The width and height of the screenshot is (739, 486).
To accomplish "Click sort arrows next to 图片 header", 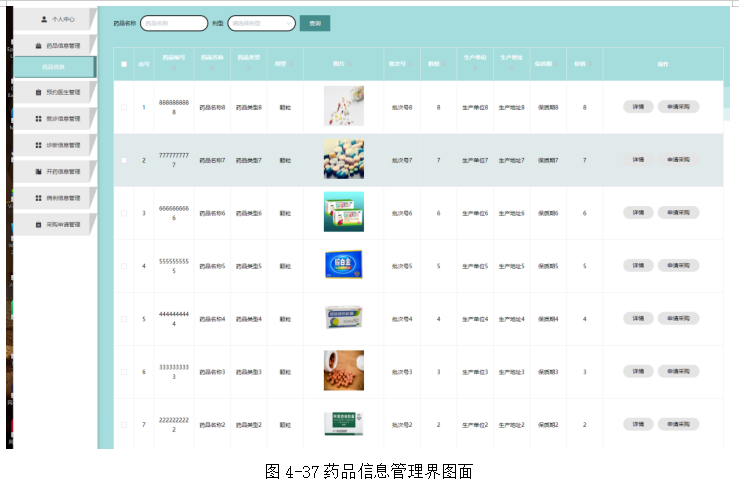I will (349, 64).
